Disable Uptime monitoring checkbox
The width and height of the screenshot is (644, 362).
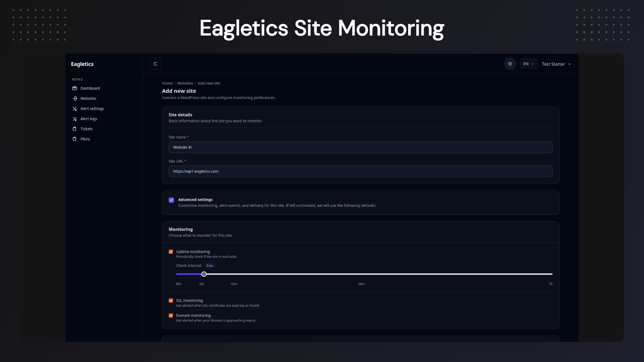(x=171, y=252)
